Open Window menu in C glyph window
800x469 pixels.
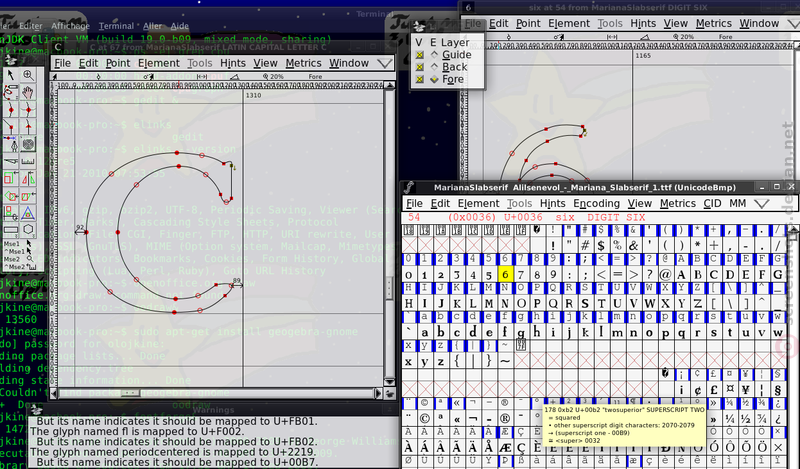(349, 63)
